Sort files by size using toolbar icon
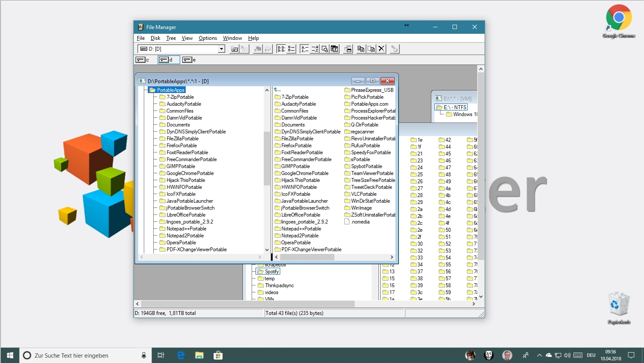The height and width of the screenshot is (363, 644). click(x=325, y=49)
